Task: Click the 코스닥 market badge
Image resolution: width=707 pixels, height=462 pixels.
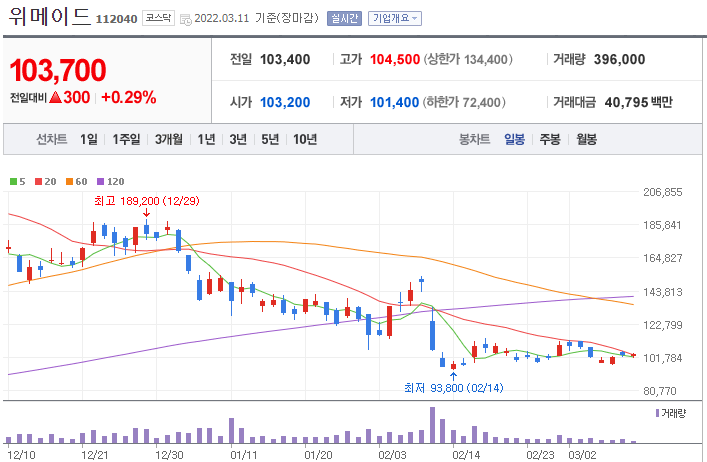Action: coord(158,18)
